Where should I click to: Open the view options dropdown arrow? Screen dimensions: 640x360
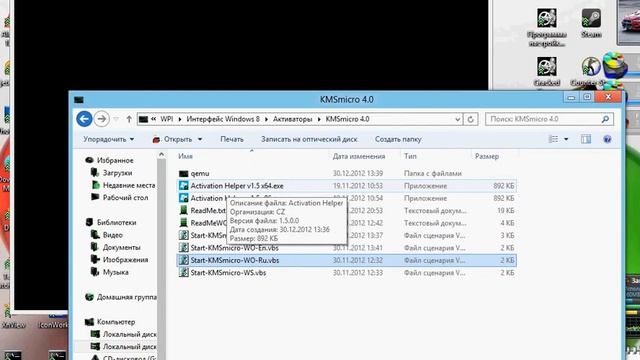tap(566, 139)
